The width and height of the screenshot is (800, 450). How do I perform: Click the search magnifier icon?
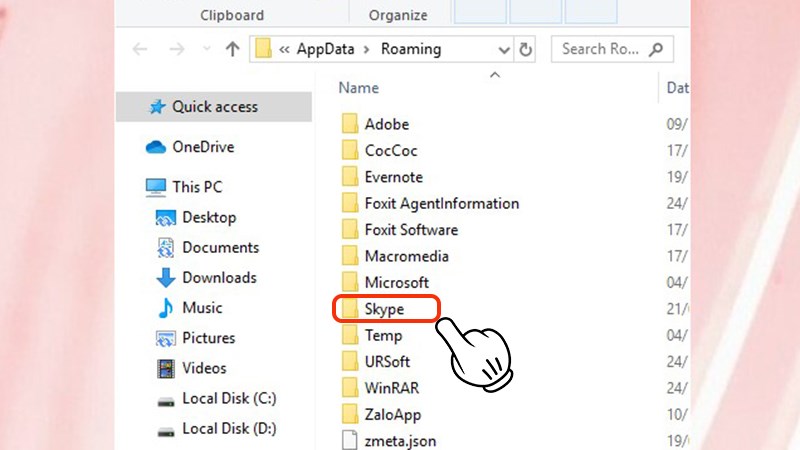(656, 49)
